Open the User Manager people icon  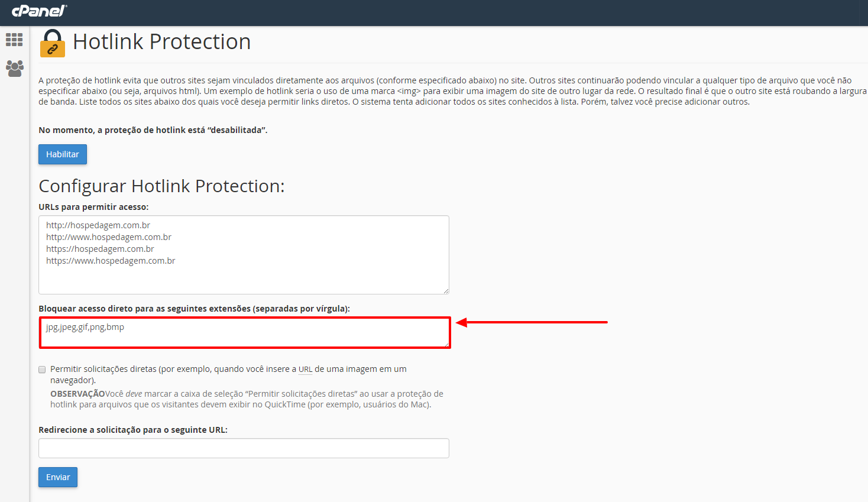14,68
